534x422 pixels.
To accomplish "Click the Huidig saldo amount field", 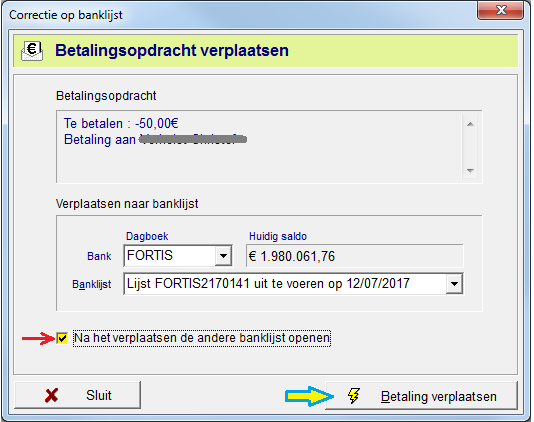I will coord(354,256).
